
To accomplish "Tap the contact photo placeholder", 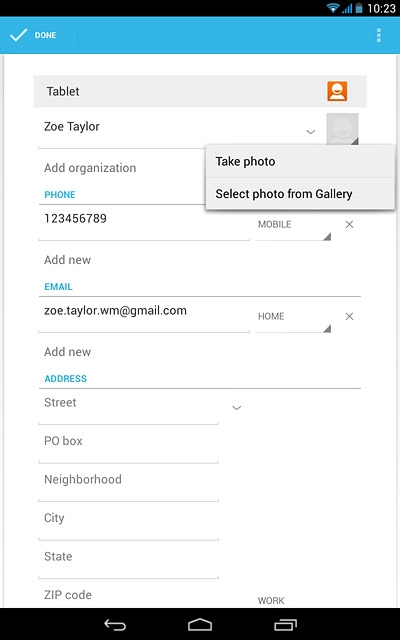I will pos(342,129).
